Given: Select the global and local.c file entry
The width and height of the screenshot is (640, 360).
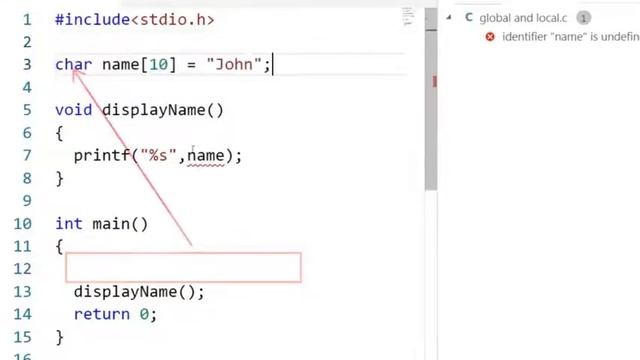Looking at the screenshot, I should click(x=523, y=18).
